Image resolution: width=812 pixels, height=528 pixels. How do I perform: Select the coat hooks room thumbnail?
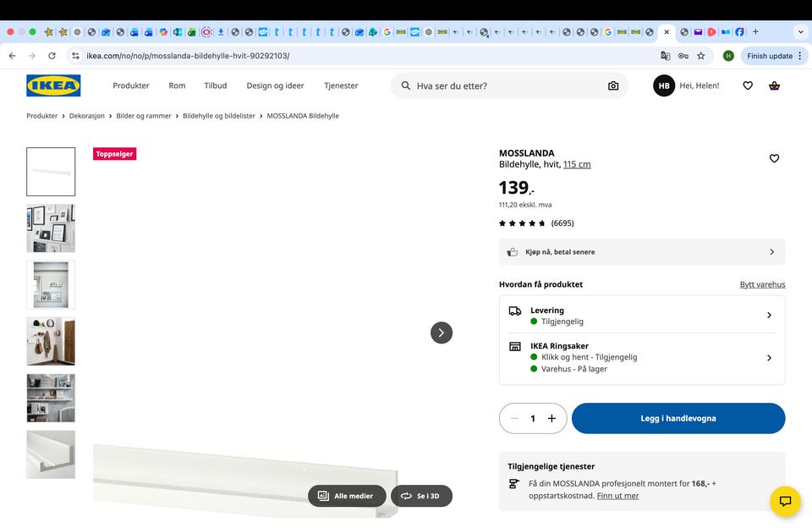pos(51,342)
